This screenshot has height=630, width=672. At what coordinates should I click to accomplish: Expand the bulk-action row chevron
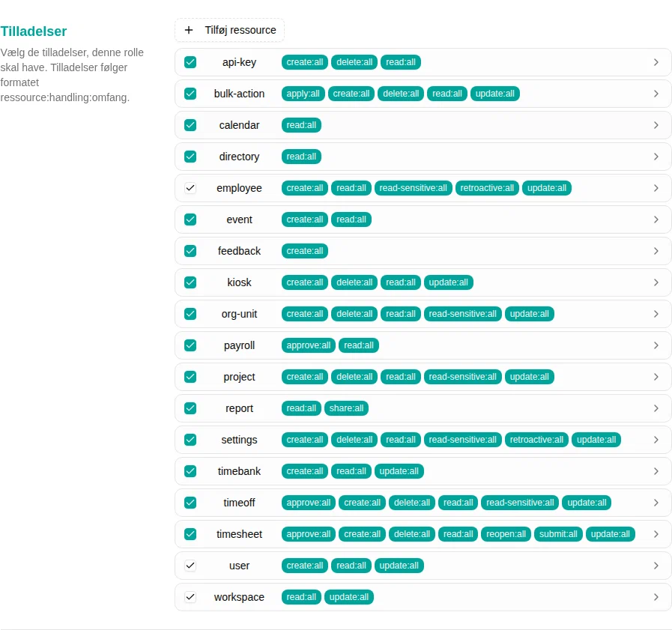(x=656, y=94)
